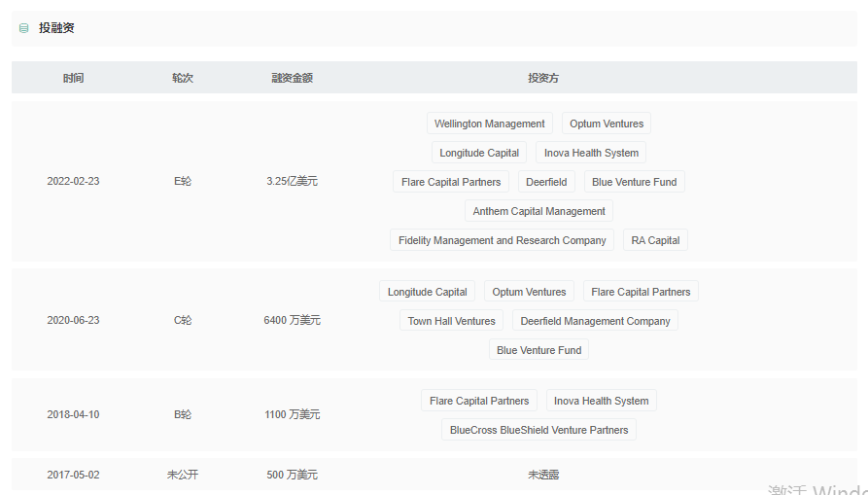Select Optum Ventures in the C轮 row
The image size is (868, 495).
click(x=529, y=292)
